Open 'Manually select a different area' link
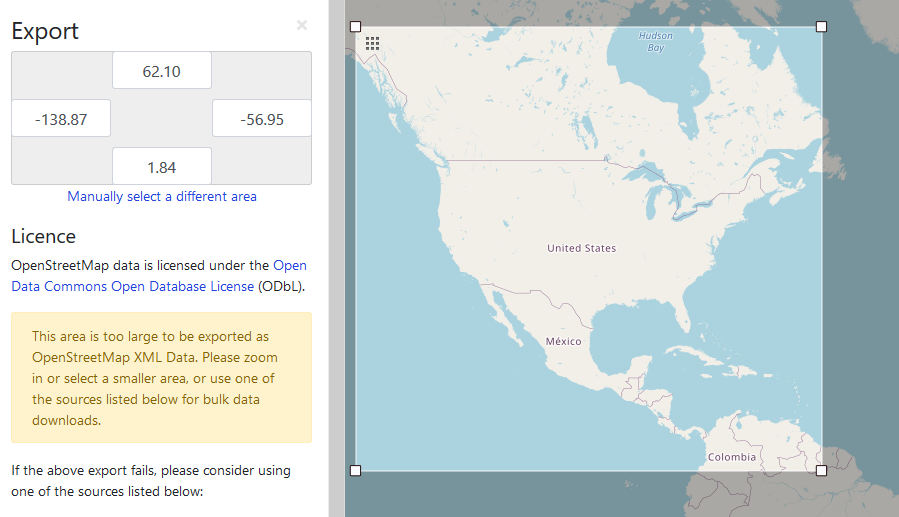This screenshot has height=517, width=899. (x=161, y=196)
